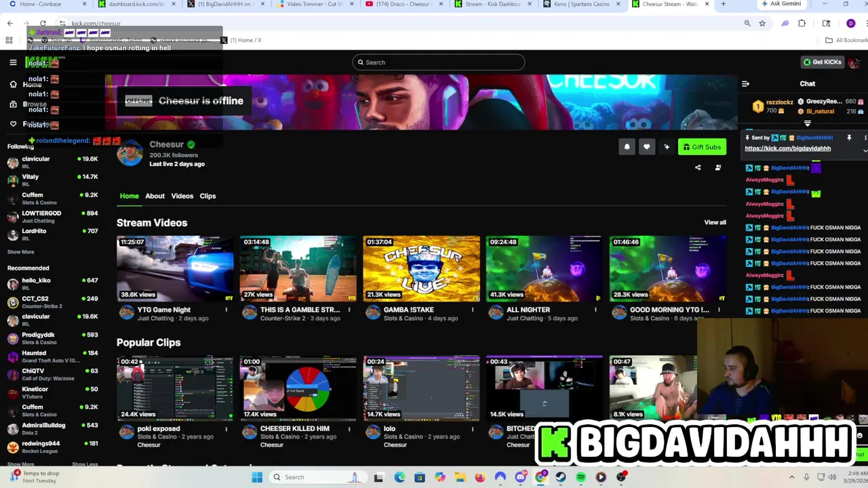Open All Bookmarks folder
This screenshot has width=868, height=488.
point(846,40)
